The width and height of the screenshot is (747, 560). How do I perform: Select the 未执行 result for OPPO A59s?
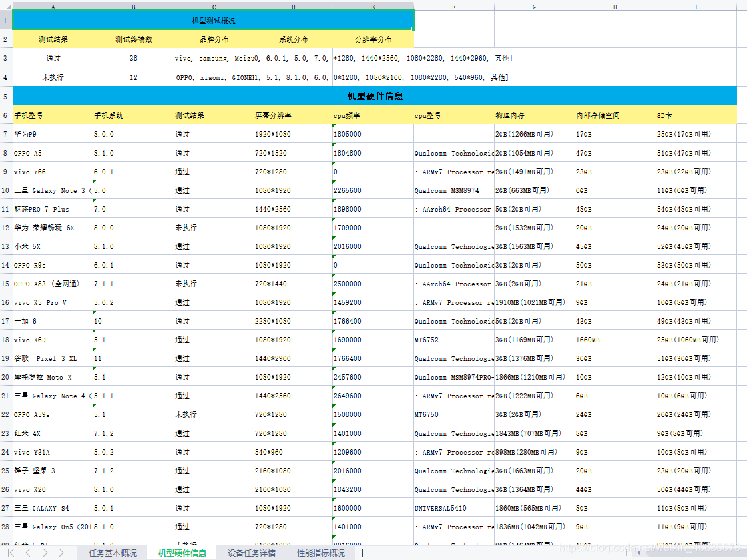(214, 414)
